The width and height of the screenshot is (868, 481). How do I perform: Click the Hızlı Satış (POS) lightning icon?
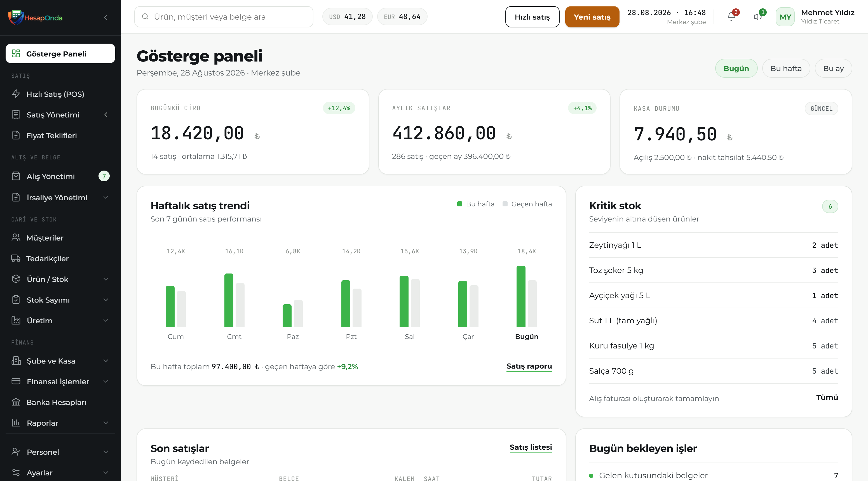point(16,94)
